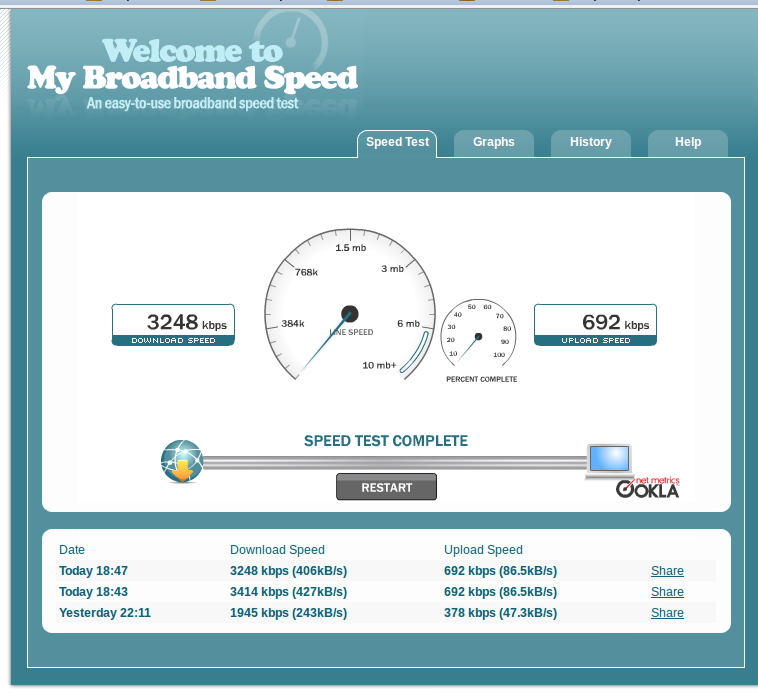
Task: Click the Download Speed column header
Action: click(277, 550)
